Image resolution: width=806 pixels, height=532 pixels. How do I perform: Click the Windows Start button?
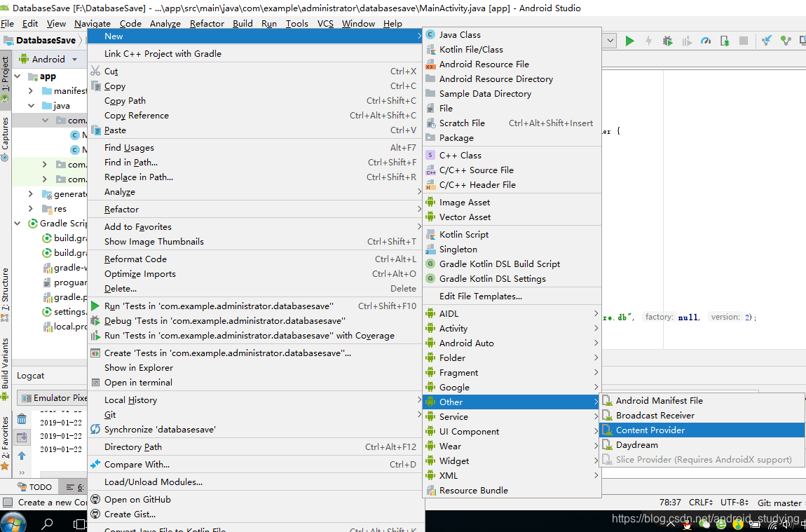(13, 523)
